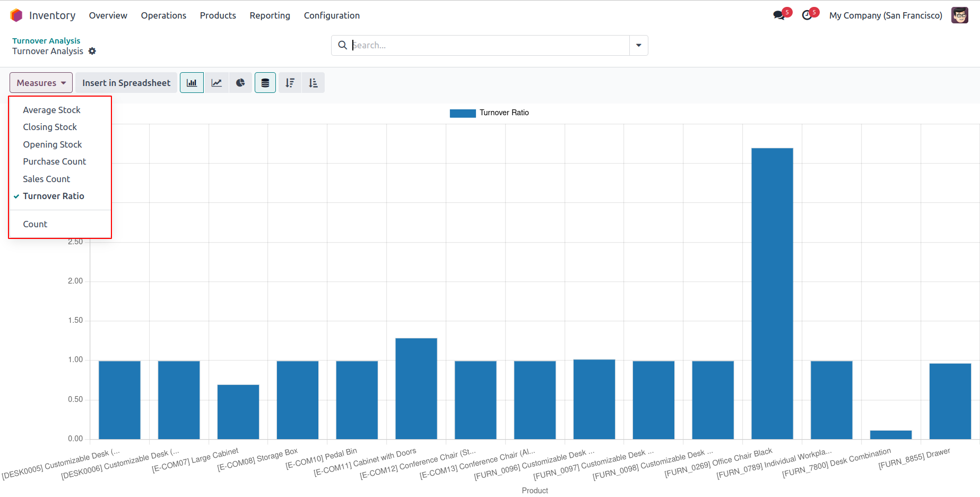Switch to pie chart view
Screen dimensions: 980x497
240,83
